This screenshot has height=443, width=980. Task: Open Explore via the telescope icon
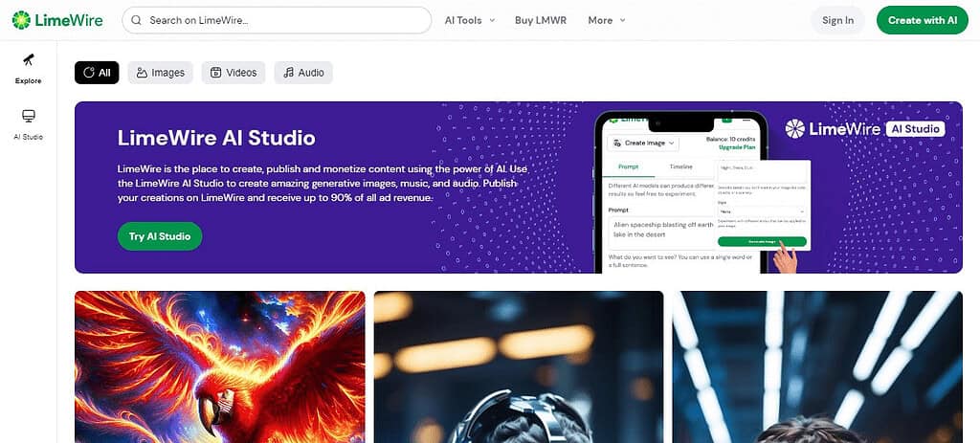tap(28, 60)
